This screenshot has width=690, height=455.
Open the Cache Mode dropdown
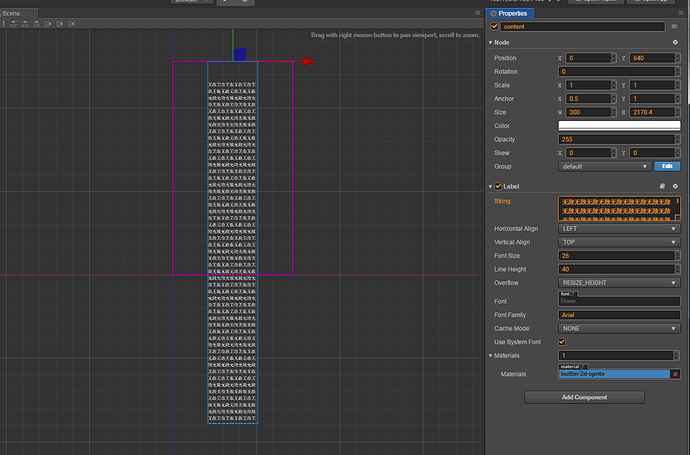618,327
